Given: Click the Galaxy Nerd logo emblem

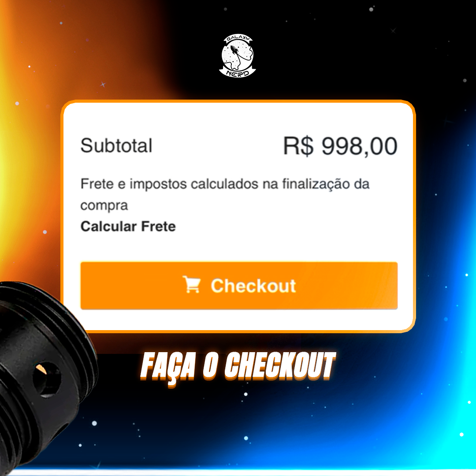Looking at the screenshot, I should pyautogui.click(x=238, y=56).
